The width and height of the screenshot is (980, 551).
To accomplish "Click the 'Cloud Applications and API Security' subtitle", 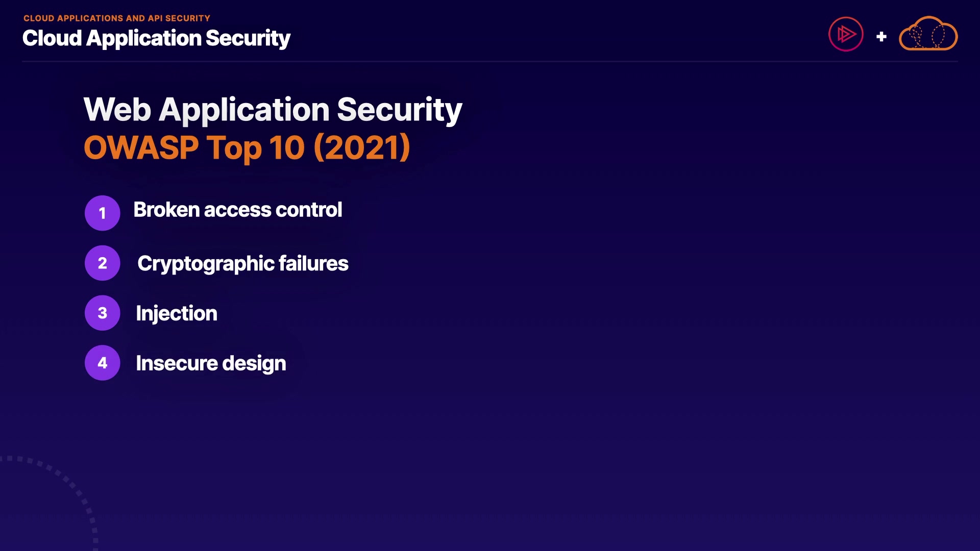I will [x=117, y=18].
